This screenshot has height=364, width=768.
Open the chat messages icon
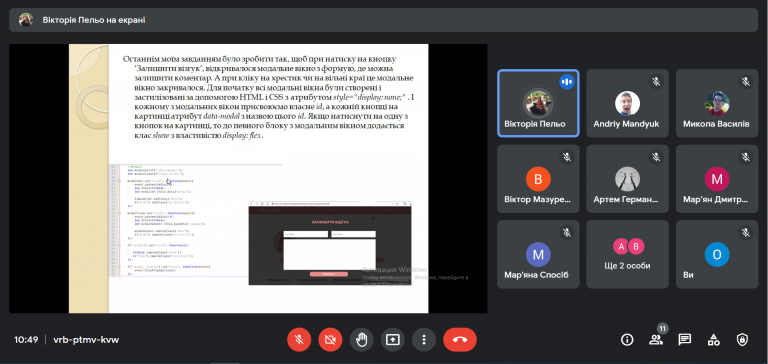click(685, 340)
